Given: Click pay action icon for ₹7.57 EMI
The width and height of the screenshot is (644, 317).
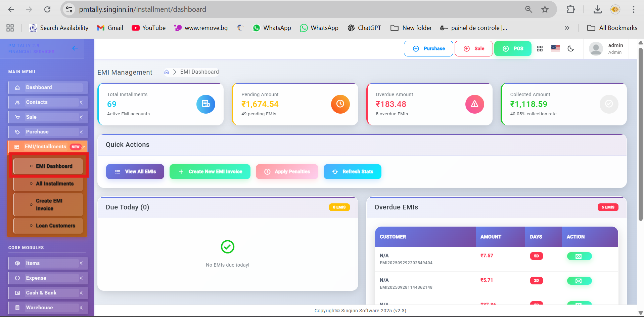Looking at the screenshot, I should click(579, 256).
